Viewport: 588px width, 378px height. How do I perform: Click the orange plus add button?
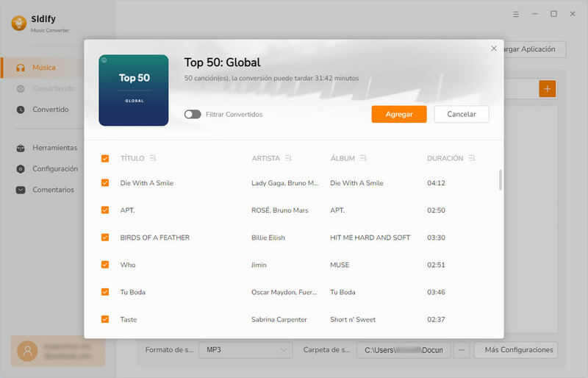point(547,89)
